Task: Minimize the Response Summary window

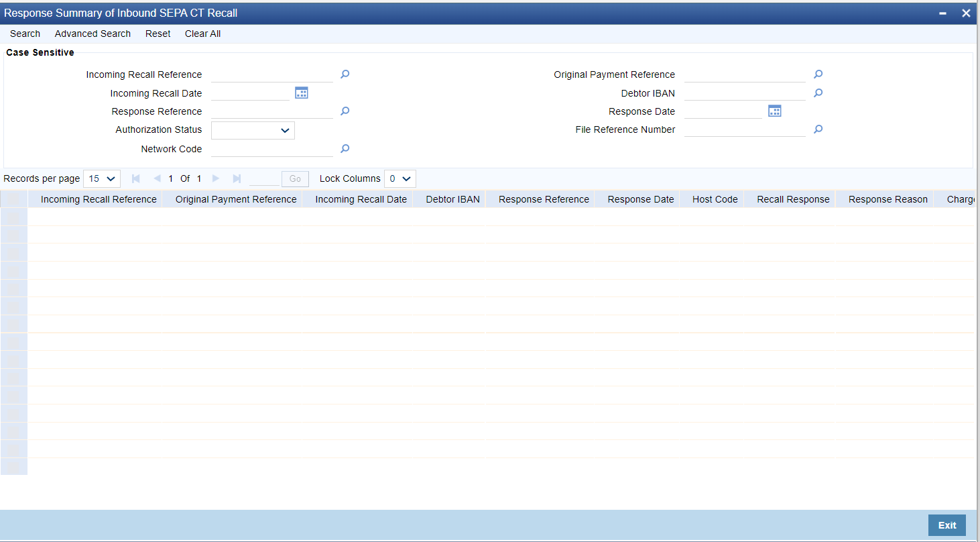Action: coord(942,13)
